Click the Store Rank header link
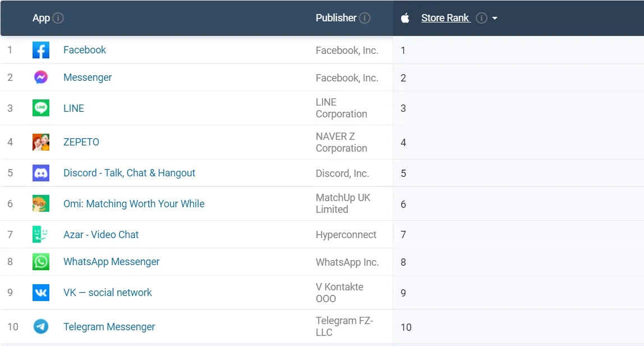The height and width of the screenshot is (346, 644). [x=444, y=17]
